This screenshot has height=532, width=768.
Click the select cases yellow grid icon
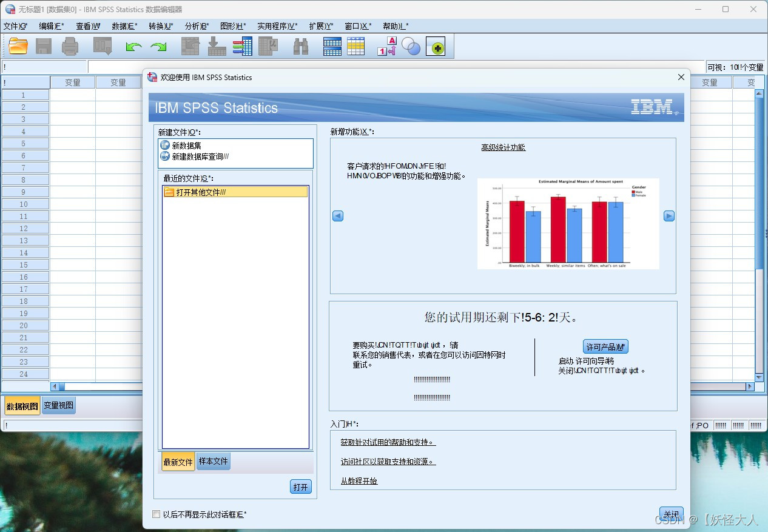tap(356, 47)
